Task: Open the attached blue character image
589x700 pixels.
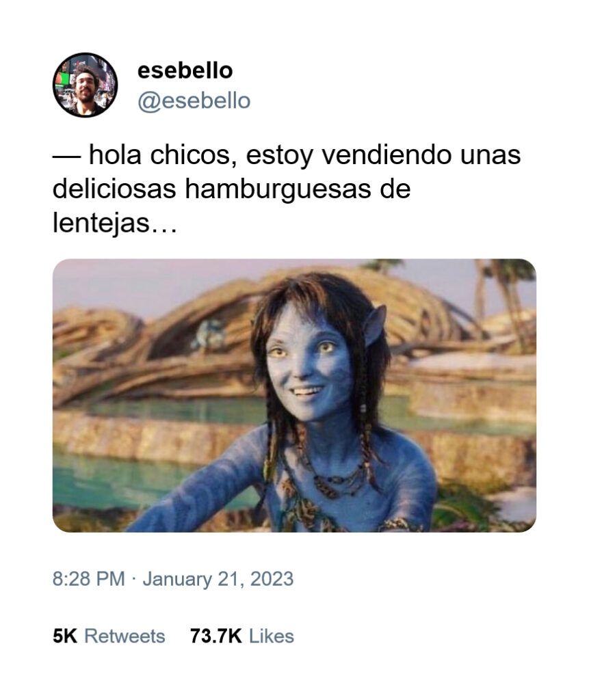Action: click(x=294, y=395)
